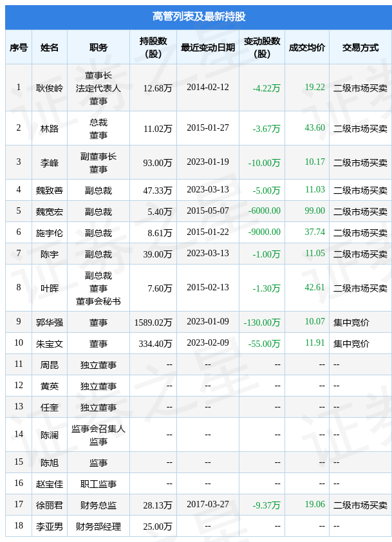Click the change value -4.22万
The image size is (392, 542).
coord(266,88)
